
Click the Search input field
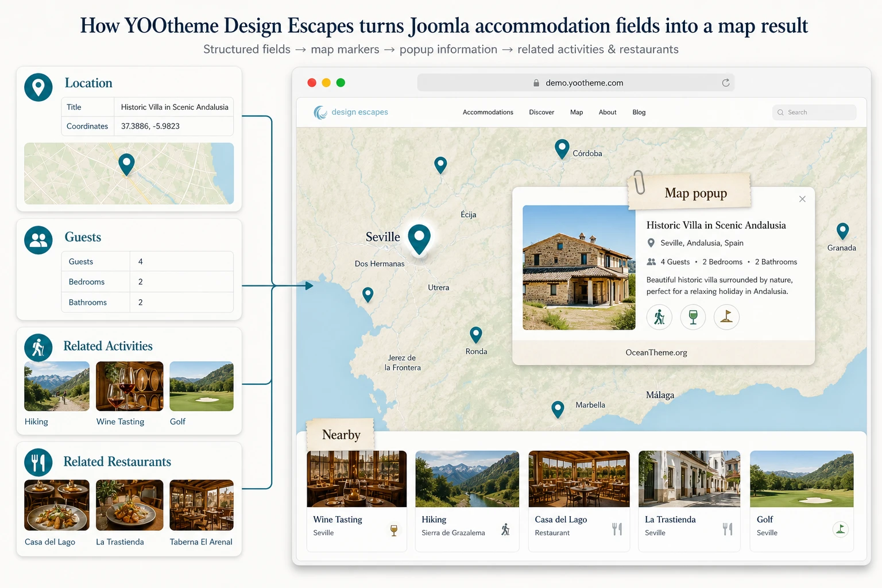[814, 113]
